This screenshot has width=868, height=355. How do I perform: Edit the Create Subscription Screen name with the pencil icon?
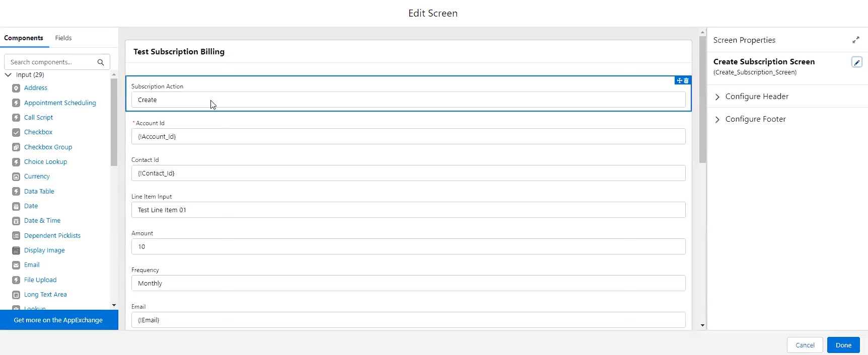(x=856, y=62)
